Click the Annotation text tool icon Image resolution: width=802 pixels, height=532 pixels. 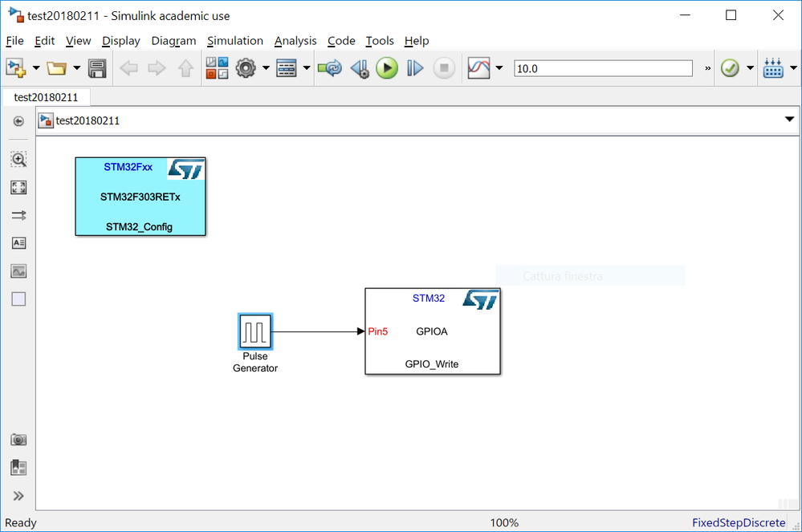tap(18, 243)
